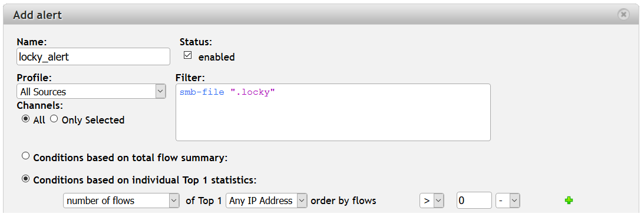
Task: Open the Any IP Address dropdown
Action: point(266,201)
